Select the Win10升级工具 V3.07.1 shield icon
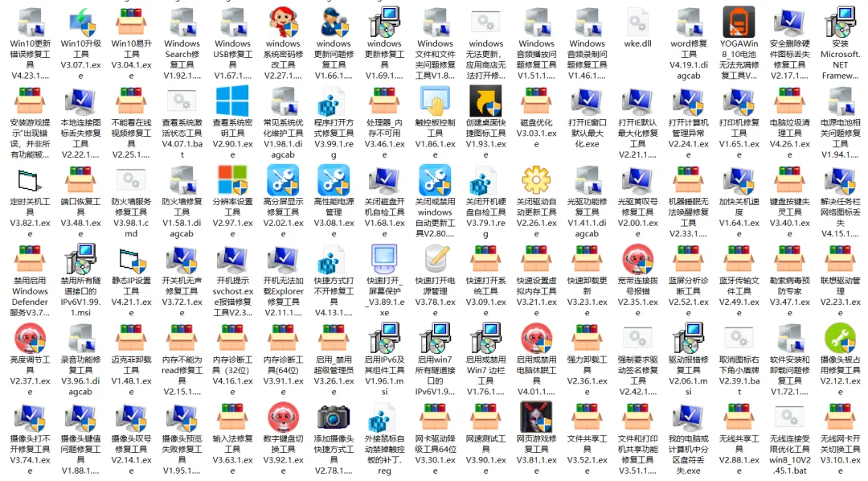The image size is (868, 481). pyautogui.click(x=81, y=23)
